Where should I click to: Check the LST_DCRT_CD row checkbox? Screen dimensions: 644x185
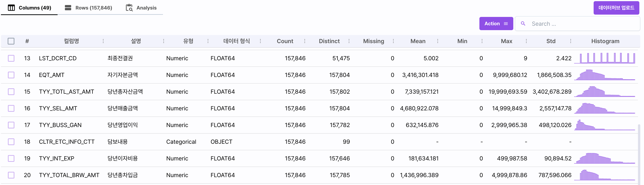11,58
